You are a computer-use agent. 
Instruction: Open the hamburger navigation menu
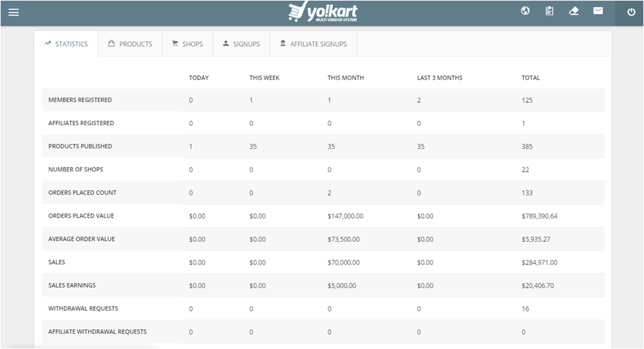click(14, 13)
